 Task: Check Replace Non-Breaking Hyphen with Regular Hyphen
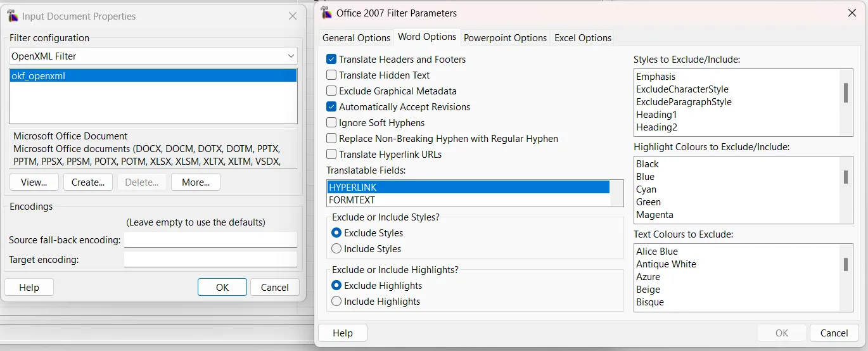(x=331, y=138)
